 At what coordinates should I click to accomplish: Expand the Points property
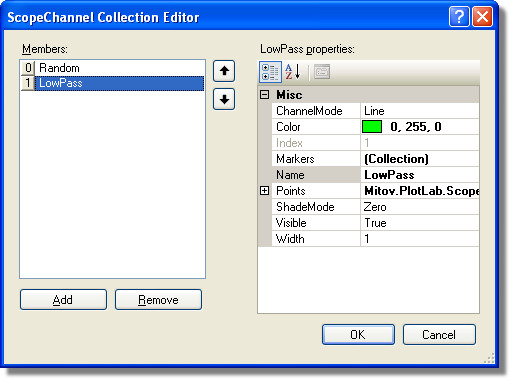point(264,191)
